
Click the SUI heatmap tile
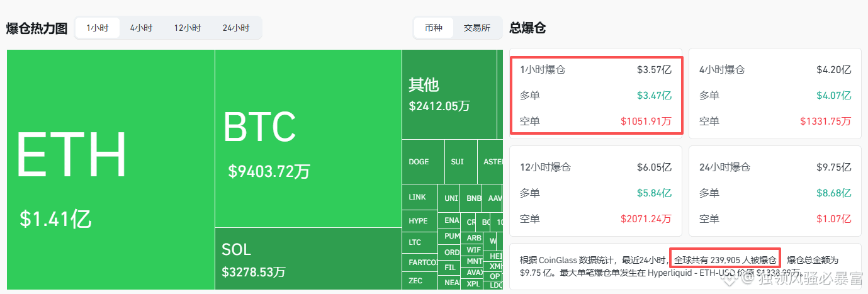click(x=460, y=162)
